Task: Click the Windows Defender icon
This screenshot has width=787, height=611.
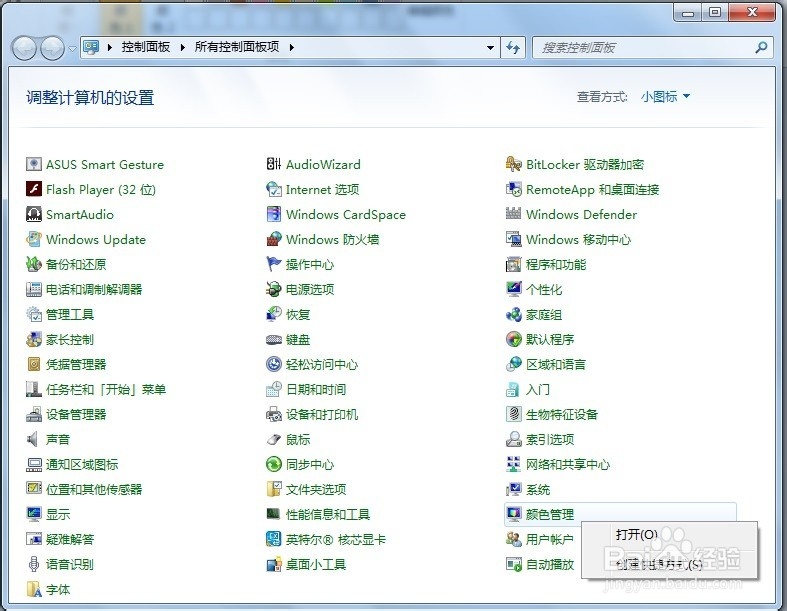Action: (x=513, y=214)
